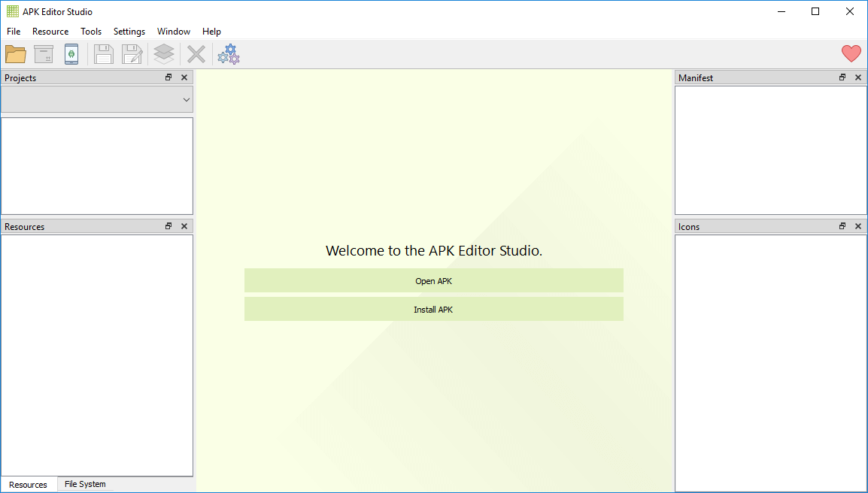Click the red heart donate icon
868x493 pixels.
(851, 53)
